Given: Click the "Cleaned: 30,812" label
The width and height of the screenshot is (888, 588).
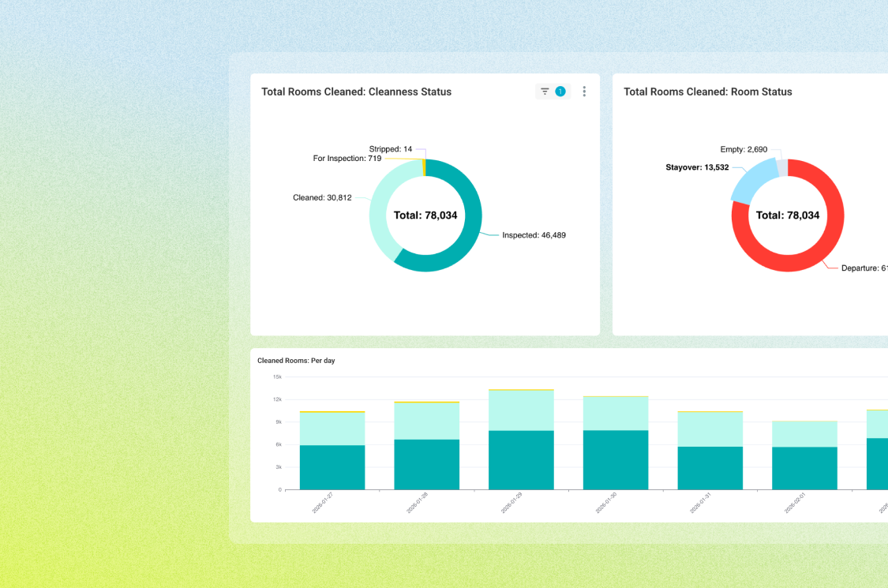Looking at the screenshot, I should pos(324,197).
